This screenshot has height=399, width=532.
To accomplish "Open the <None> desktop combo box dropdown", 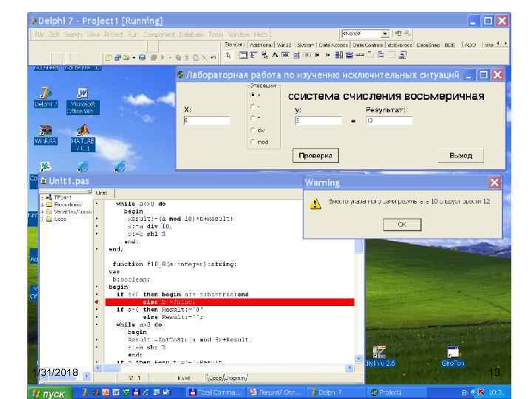I will tap(385, 34).
